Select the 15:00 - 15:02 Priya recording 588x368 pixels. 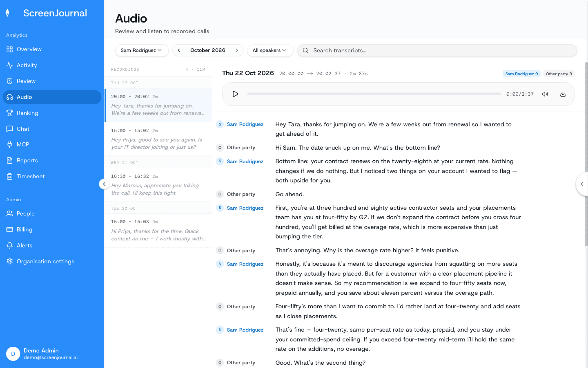click(x=158, y=139)
